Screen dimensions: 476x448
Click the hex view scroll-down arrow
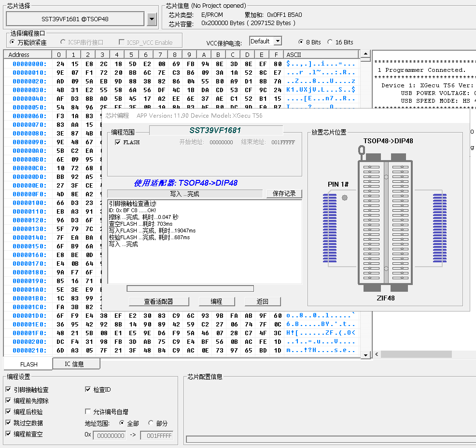pos(365,355)
